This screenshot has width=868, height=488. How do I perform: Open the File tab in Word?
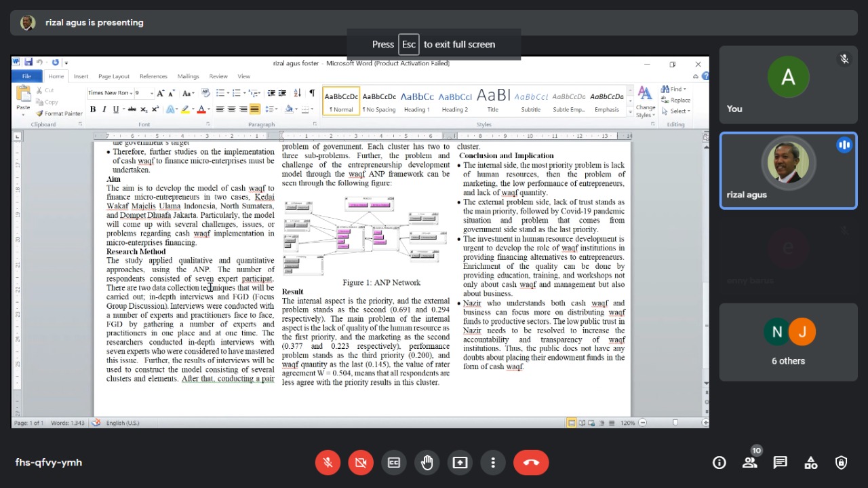click(x=26, y=76)
